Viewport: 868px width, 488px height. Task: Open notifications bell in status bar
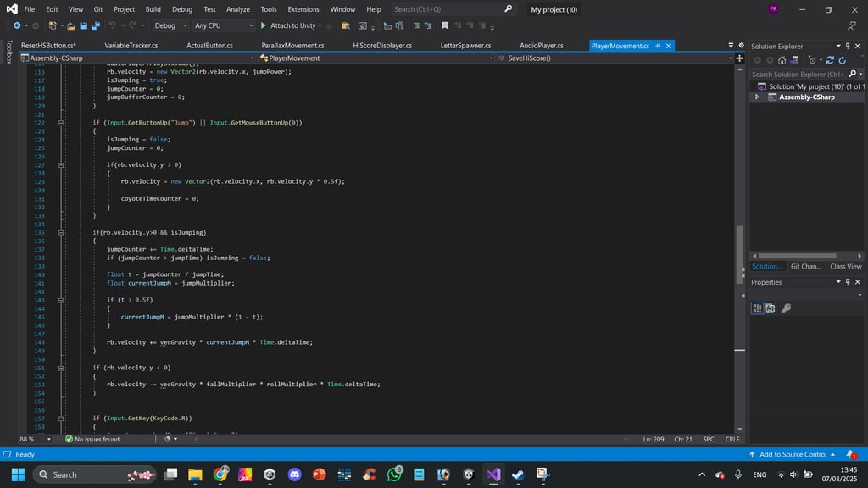click(851, 454)
